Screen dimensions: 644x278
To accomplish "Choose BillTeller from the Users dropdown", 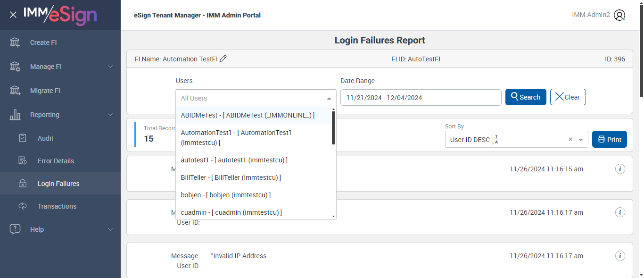I will (231, 177).
